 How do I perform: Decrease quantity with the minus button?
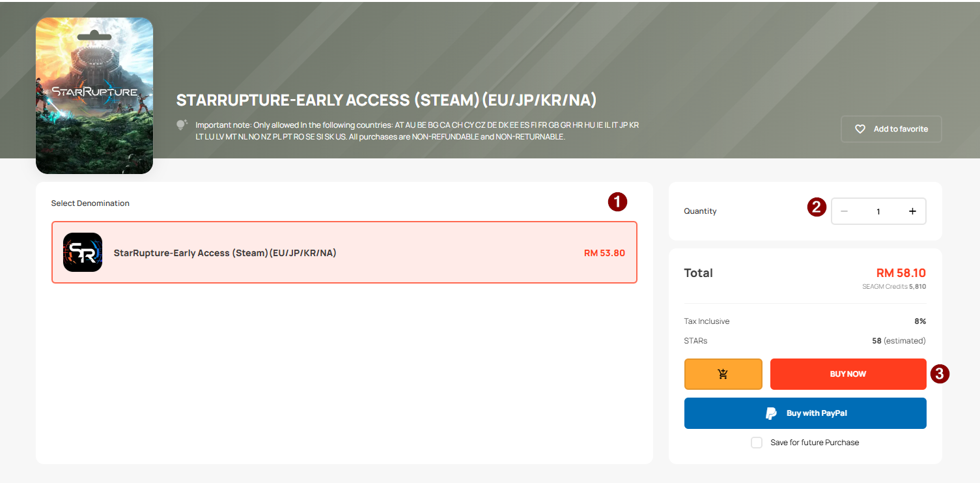click(844, 211)
